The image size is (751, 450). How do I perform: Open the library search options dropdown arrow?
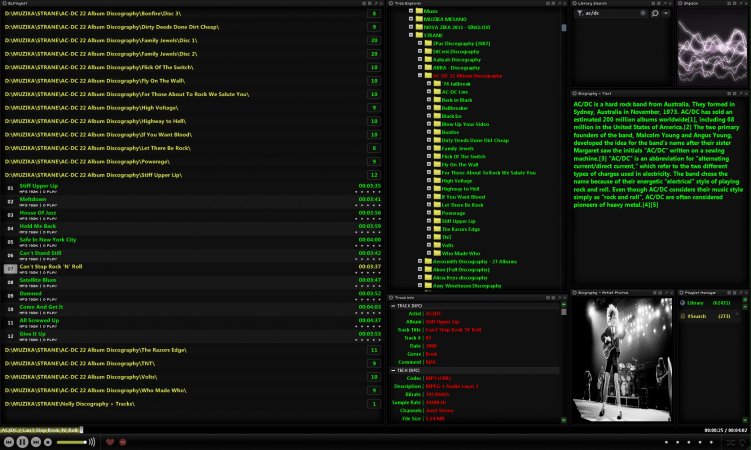(666, 13)
